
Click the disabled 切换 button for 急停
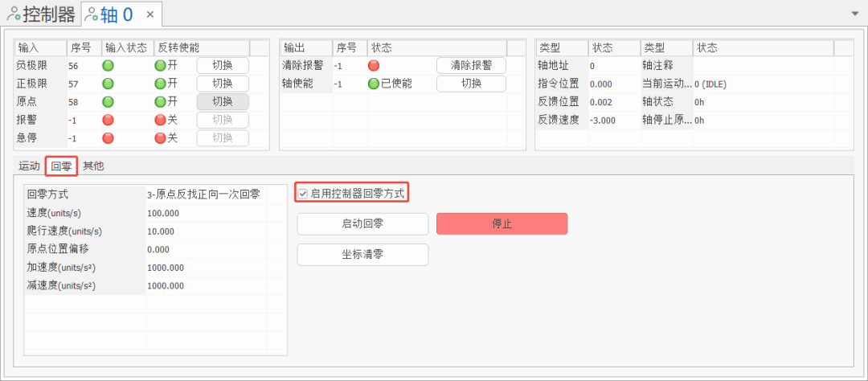click(x=223, y=138)
